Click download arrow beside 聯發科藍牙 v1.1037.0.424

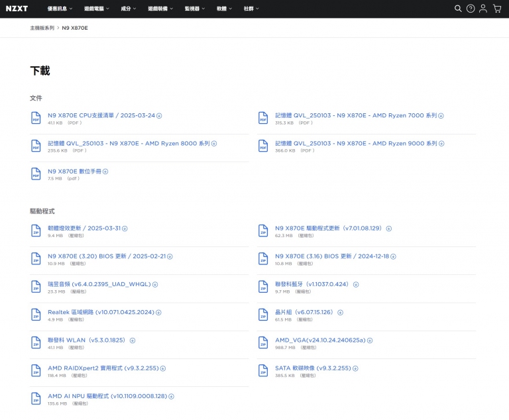[x=356, y=284]
